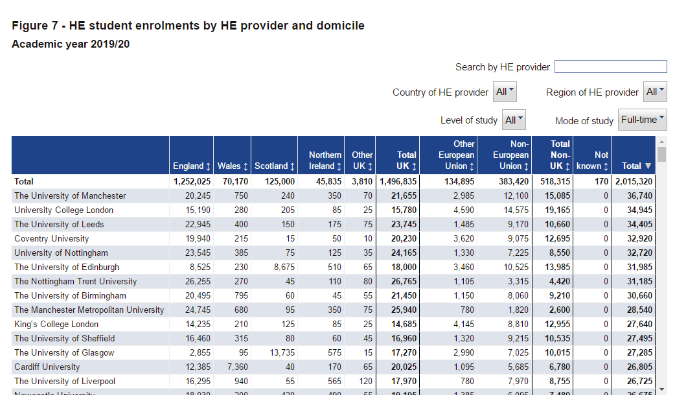This screenshot has height=403, width=681.
Task: Expand the Level of study dropdown
Action: 513,120
